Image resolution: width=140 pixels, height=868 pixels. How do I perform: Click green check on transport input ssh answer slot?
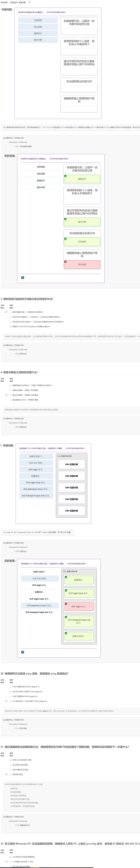(66, 617)
